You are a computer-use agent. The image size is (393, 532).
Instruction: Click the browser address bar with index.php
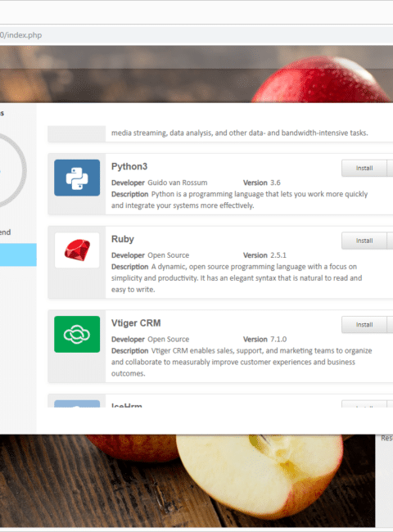(196, 35)
